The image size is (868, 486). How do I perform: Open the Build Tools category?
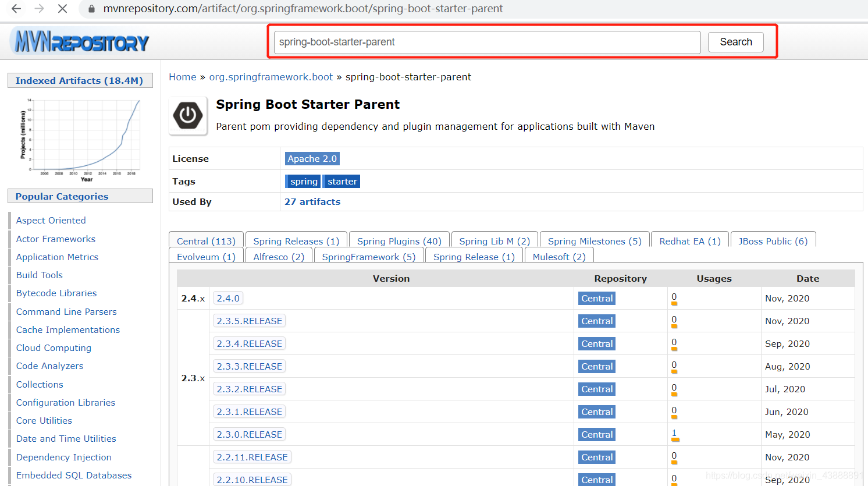(x=40, y=275)
